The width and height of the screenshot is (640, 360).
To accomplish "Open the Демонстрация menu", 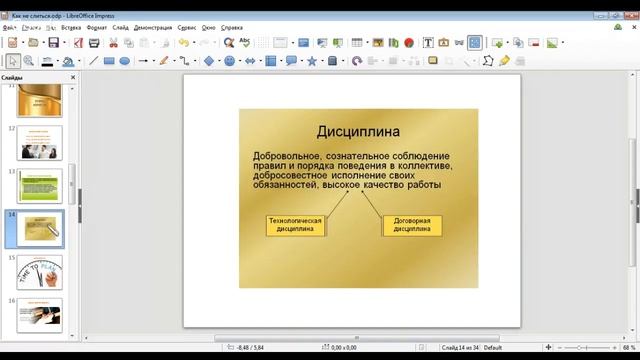I will point(153,28).
